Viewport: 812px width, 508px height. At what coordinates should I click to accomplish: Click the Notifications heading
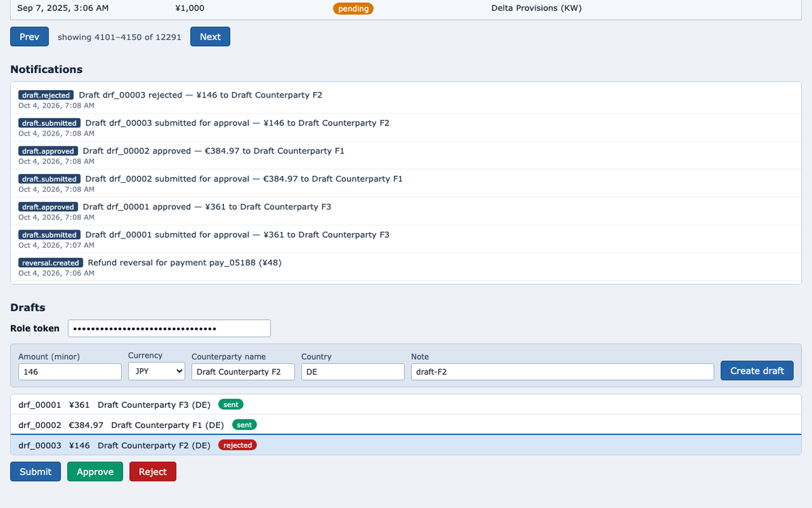46,69
